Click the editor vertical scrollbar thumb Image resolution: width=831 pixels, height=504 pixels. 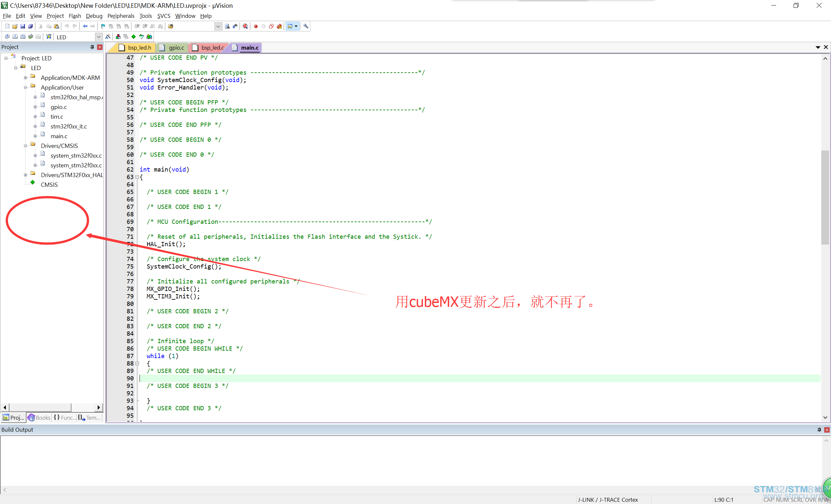pos(825,198)
